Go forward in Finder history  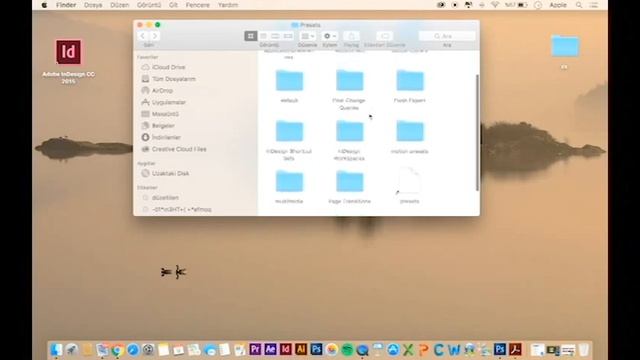pos(155,36)
